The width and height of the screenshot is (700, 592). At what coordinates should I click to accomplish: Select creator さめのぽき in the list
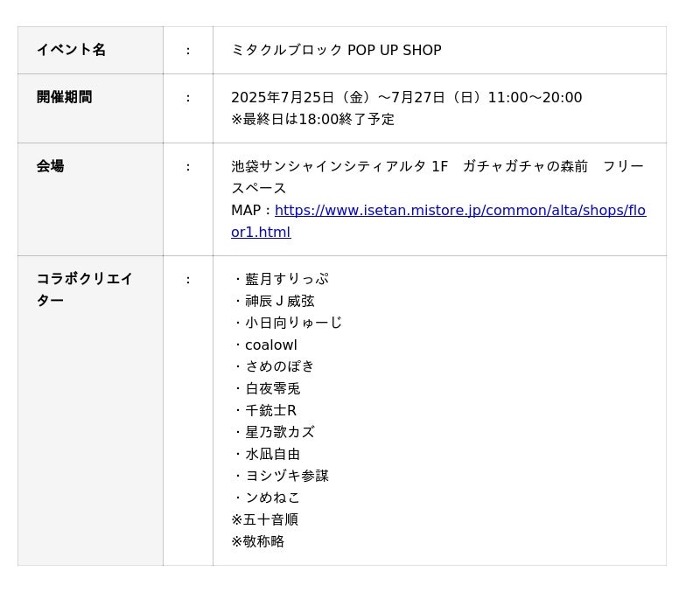tap(279, 366)
